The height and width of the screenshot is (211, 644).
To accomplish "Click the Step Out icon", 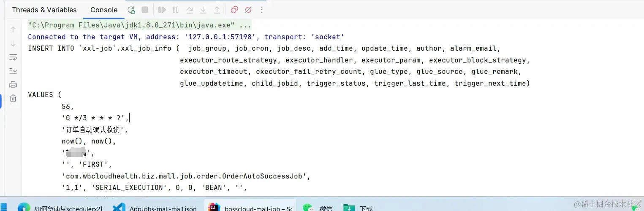I will pos(217,10).
